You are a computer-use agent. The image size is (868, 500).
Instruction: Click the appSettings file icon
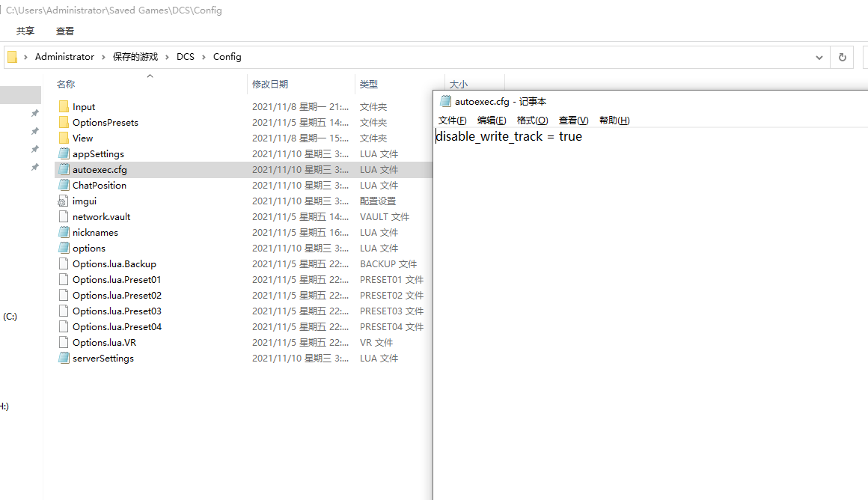pos(64,153)
